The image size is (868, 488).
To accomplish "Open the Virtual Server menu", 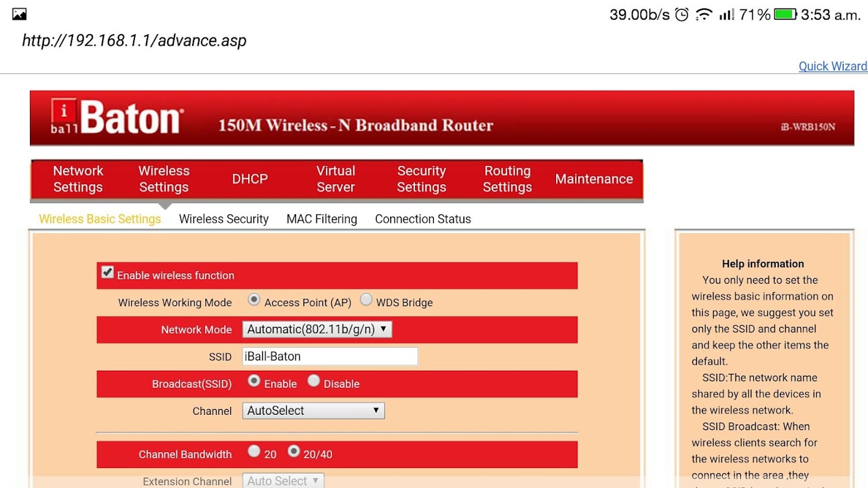I will (336, 179).
